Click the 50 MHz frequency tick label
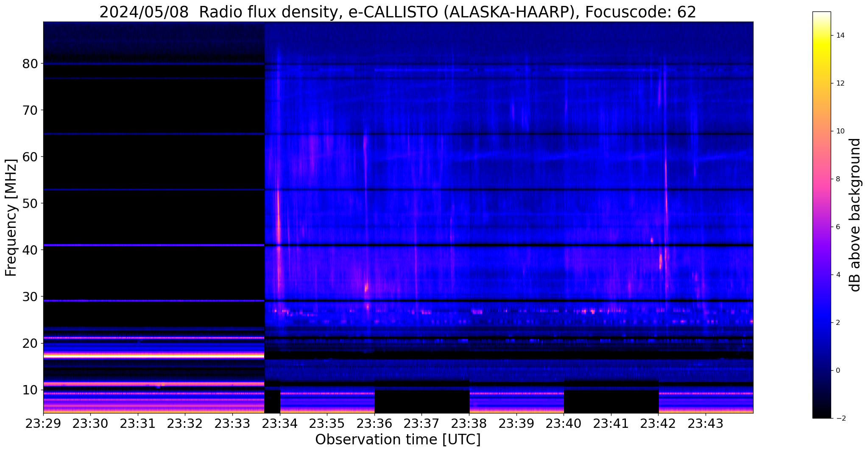The width and height of the screenshot is (868, 452). pyautogui.click(x=30, y=203)
